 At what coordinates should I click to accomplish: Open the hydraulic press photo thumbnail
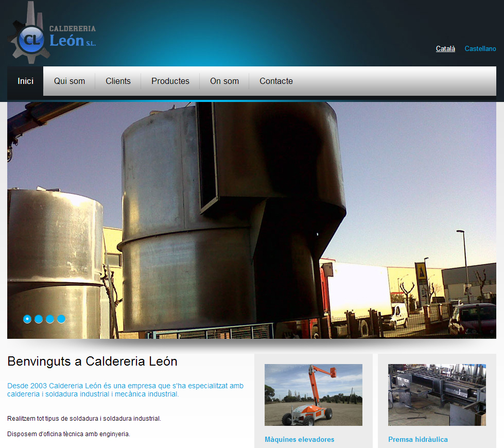(x=437, y=395)
